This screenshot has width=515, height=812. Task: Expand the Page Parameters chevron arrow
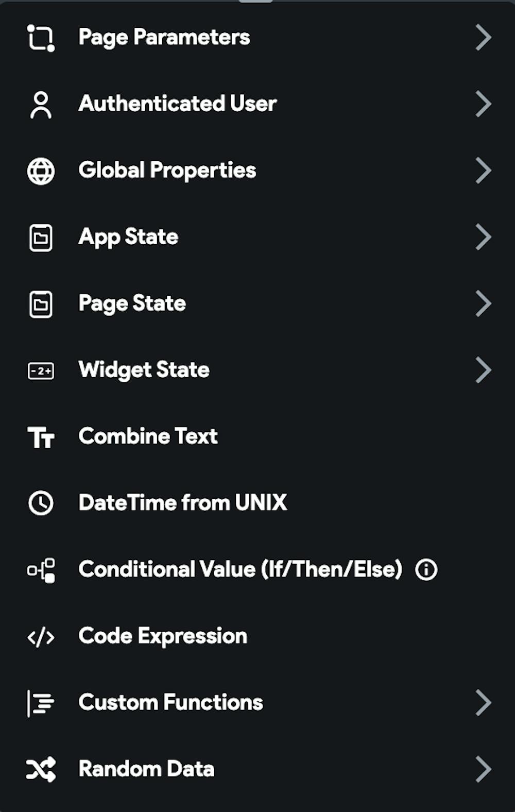click(x=483, y=38)
